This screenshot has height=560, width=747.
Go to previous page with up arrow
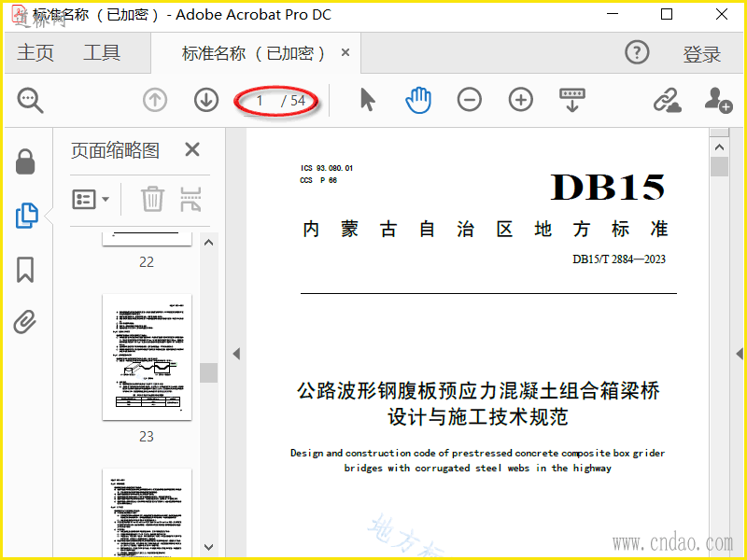tap(155, 101)
